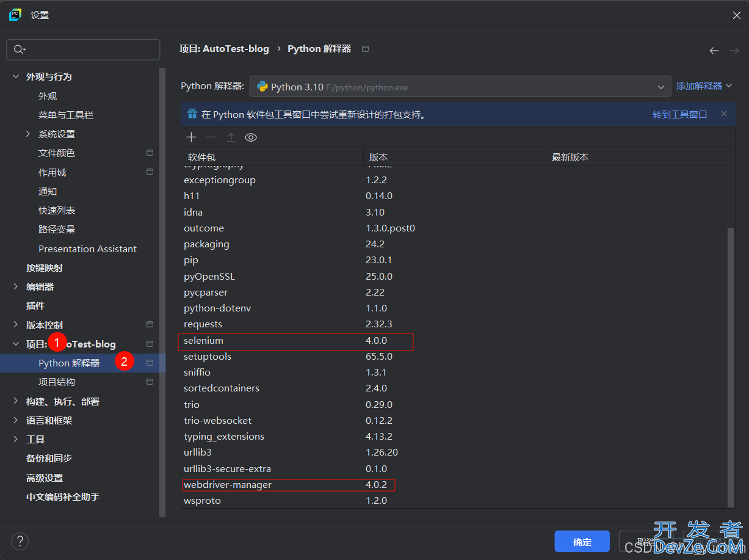Select the h11 package row
749x560 pixels.
click(x=454, y=195)
